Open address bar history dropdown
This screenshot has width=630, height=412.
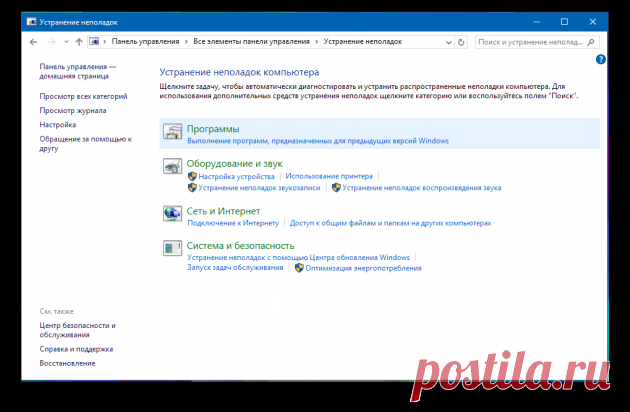(x=448, y=42)
